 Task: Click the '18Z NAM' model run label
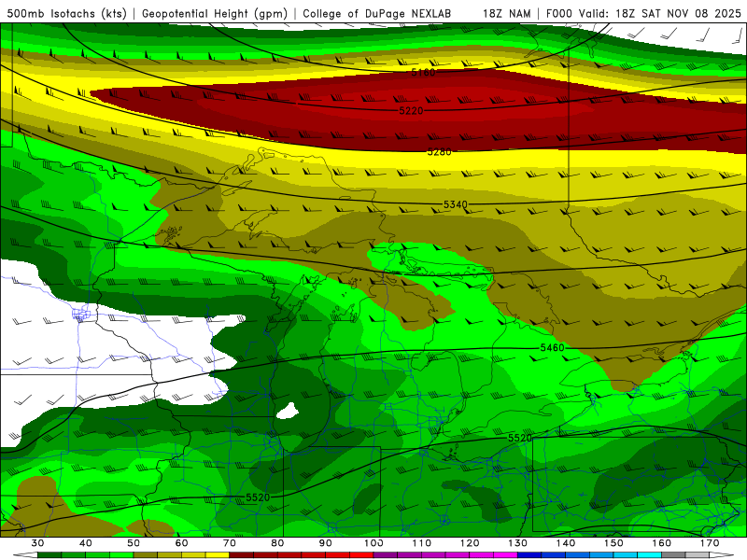coord(507,13)
